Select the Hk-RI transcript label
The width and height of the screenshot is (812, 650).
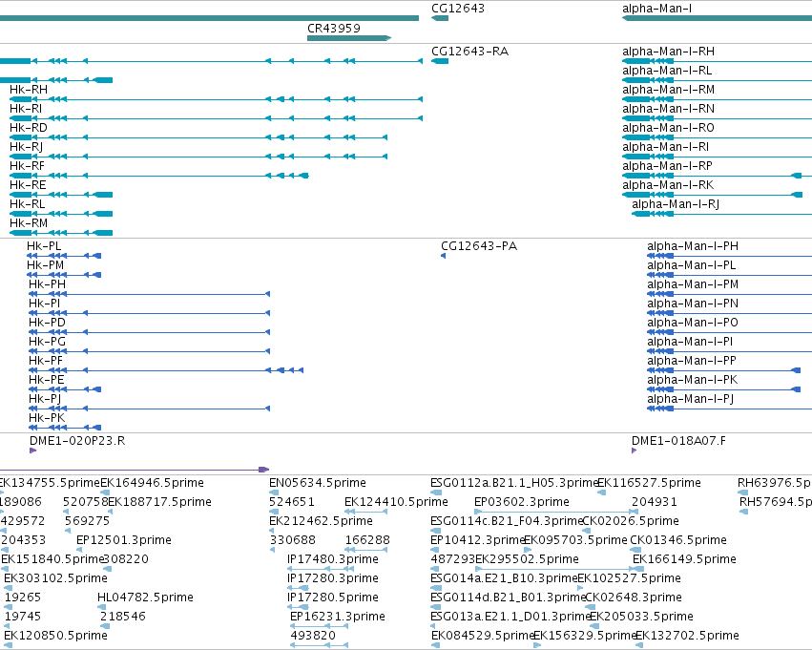[x=26, y=109]
